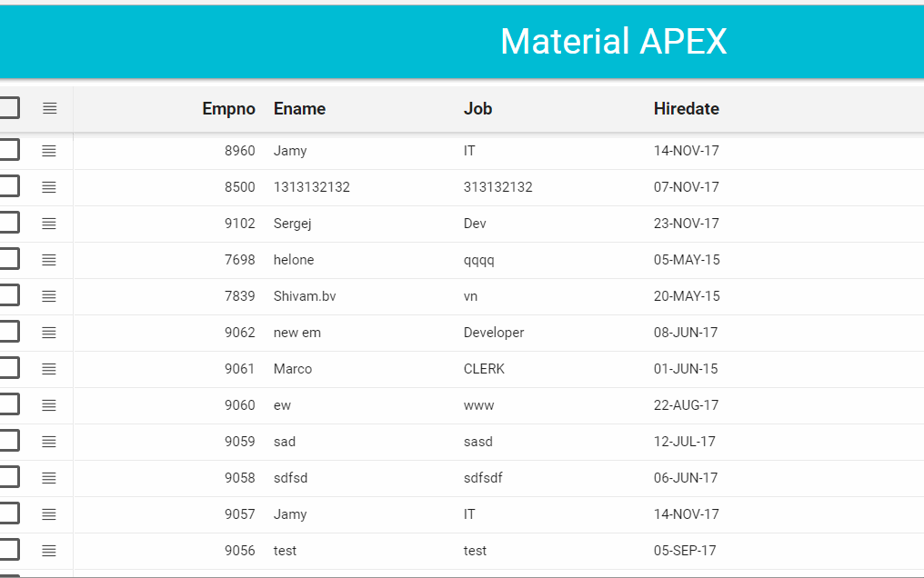The height and width of the screenshot is (578, 924).
Task: Click the Job column heading
Action: (x=479, y=108)
